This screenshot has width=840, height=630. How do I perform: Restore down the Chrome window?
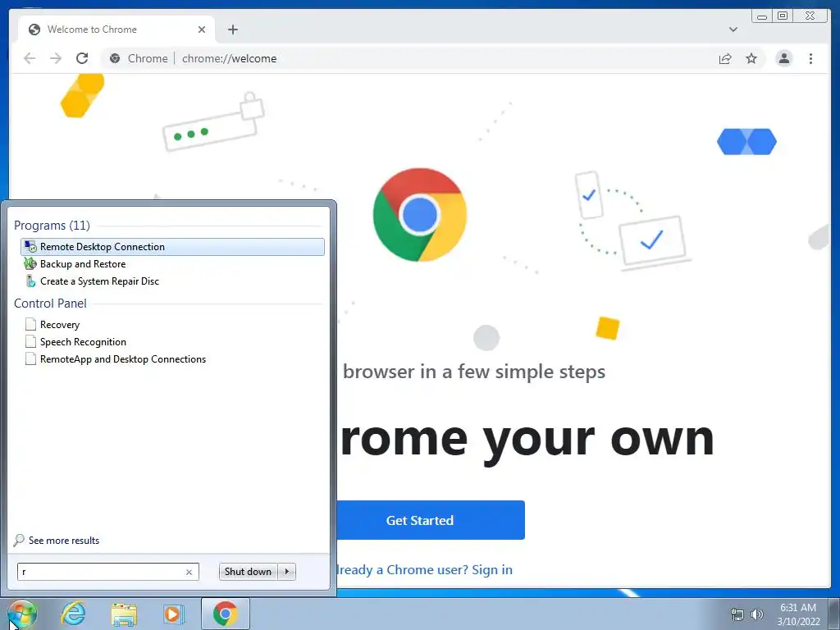[x=783, y=16]
